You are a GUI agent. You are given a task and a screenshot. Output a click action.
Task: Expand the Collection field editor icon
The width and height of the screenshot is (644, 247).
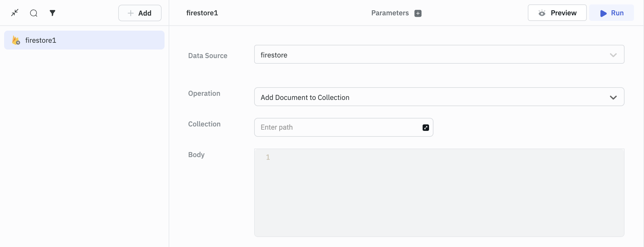click(x=425, y=127)
